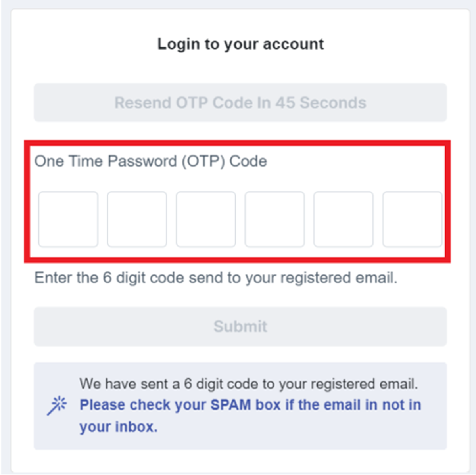Viewport: 476px width, 475px height.
Task: Click the Submit button label text
Action: (240, 326)
